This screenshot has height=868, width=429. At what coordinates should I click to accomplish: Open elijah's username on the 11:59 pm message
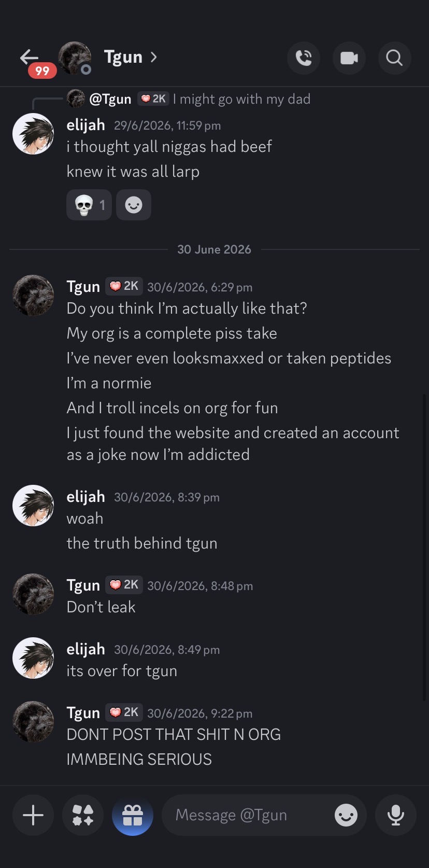(86, 125)
